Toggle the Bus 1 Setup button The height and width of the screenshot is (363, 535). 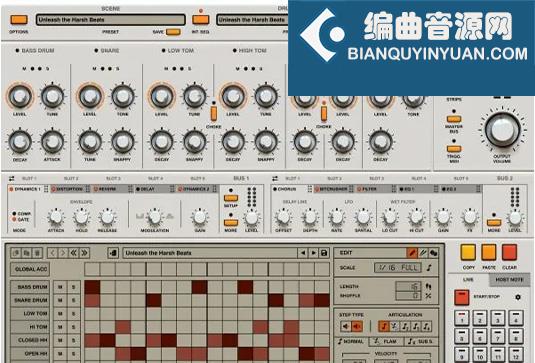point(231,198)
